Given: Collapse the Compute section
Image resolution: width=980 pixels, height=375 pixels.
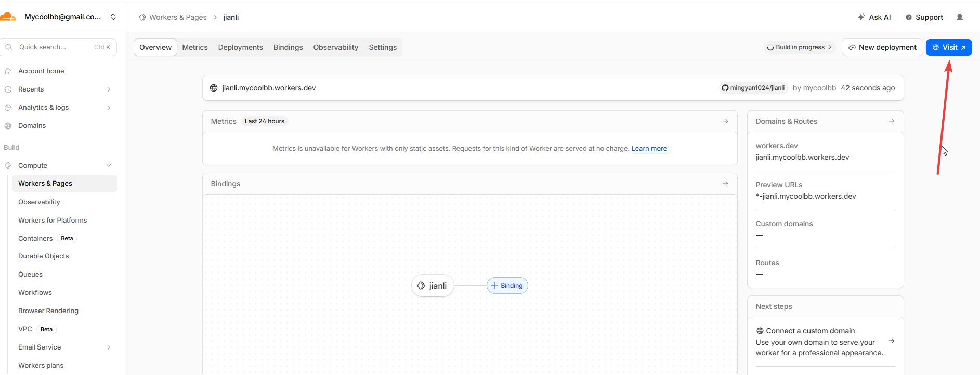Looking at the screenshot, I should (x=109, y=166).
